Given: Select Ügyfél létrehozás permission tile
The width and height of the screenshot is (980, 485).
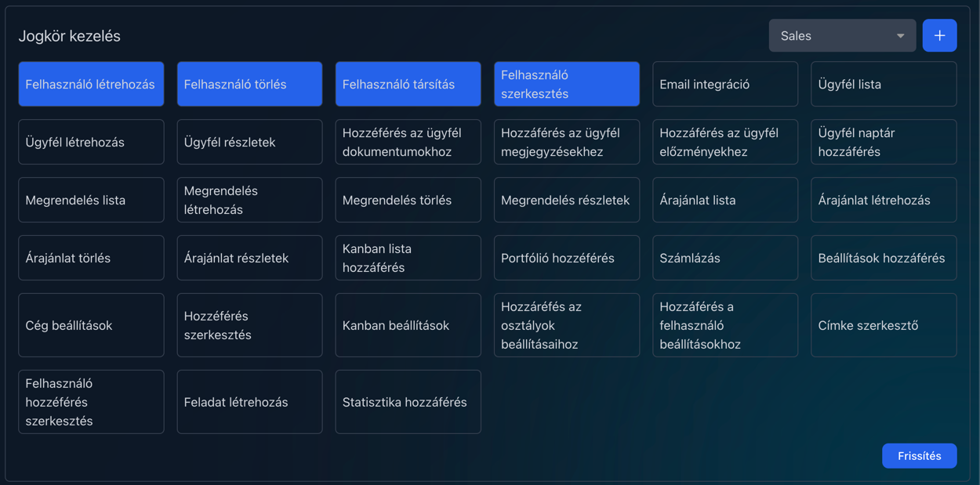Looking at the screenshot, I should (x=91, y=143).
